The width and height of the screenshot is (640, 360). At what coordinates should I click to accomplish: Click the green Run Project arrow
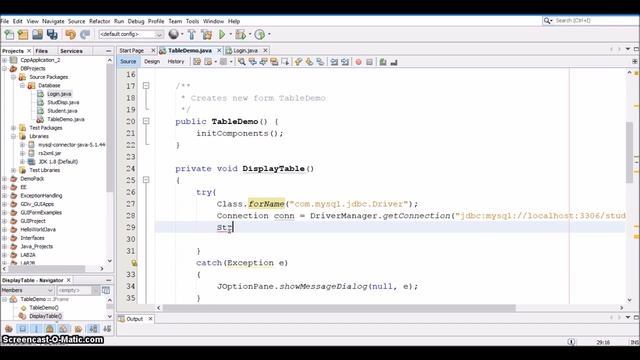[x=222, y=34]
